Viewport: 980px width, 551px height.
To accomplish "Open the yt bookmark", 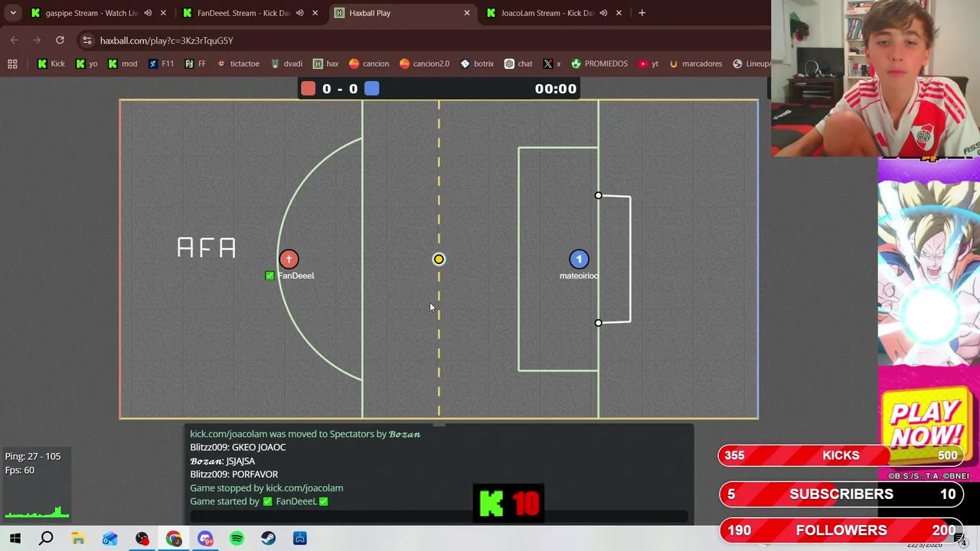I will coord(648,64).
